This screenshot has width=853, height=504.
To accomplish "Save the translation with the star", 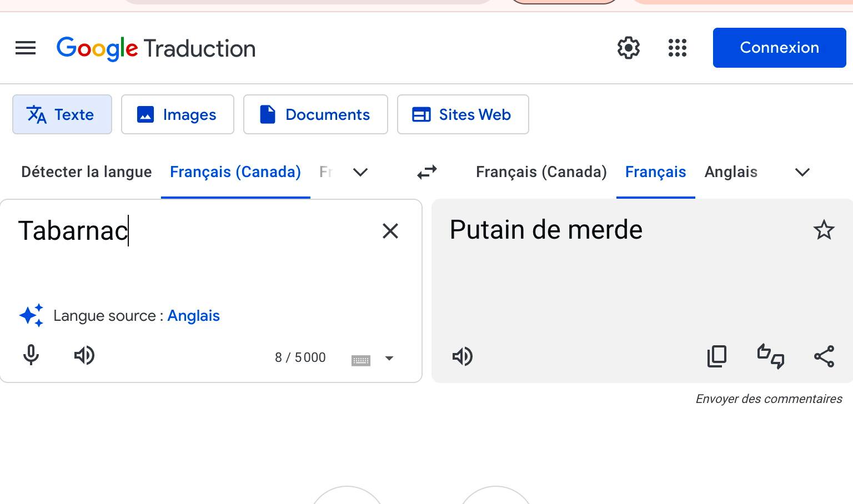I will (825, 229).
